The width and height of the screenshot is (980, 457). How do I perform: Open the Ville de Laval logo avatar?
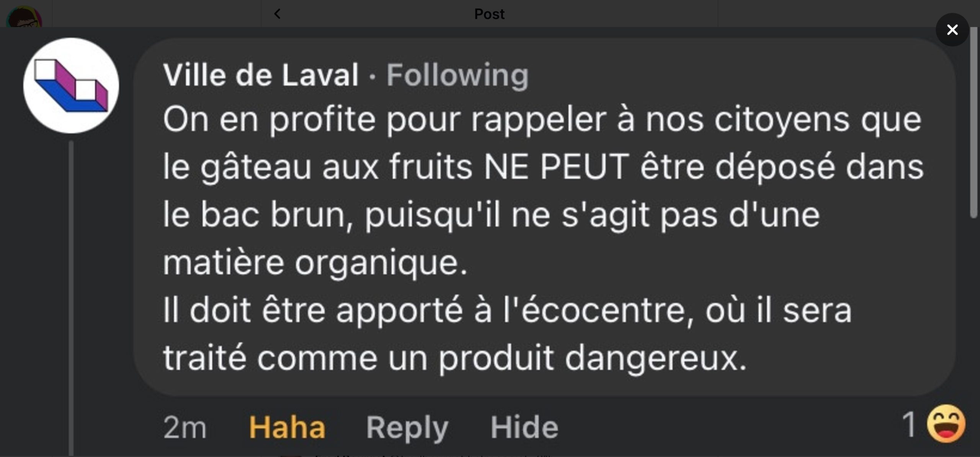coord(71,86)
